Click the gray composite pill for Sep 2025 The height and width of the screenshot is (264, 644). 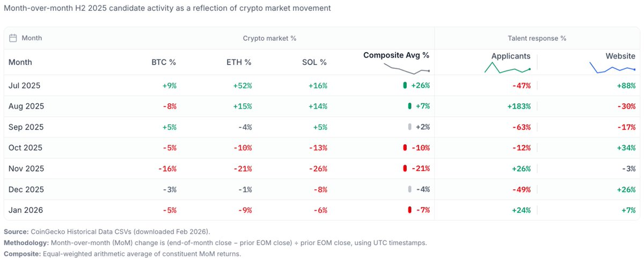click(x=409, y=127)
